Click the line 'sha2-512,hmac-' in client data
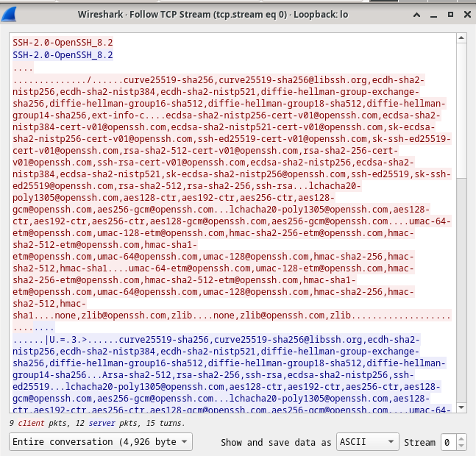Viewport: 476px width, 456px height. click(x=49, y=304)
